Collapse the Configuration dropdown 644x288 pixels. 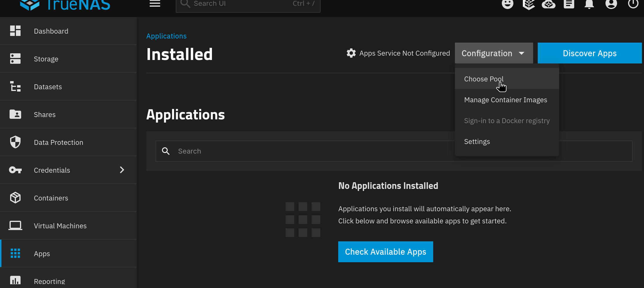coord(494,53)
